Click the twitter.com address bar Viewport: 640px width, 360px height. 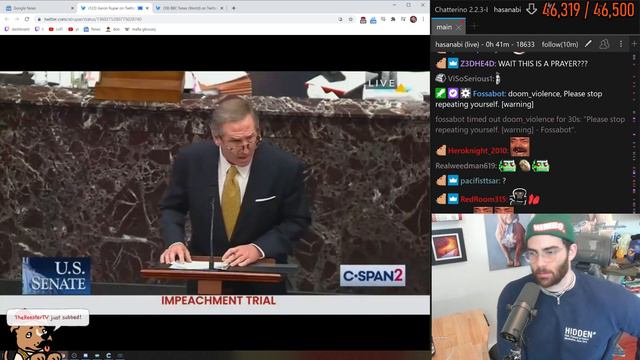point(188,19)
